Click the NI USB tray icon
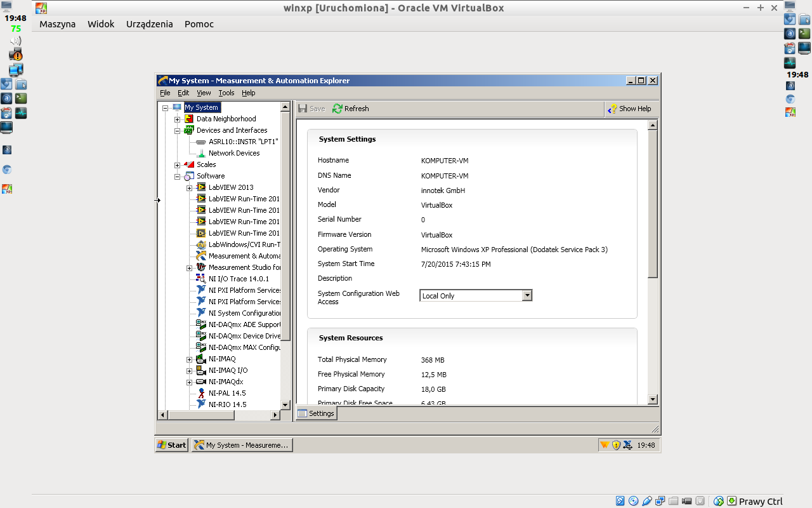This screenshot has height=508, width=812. (x=627, y=445)
